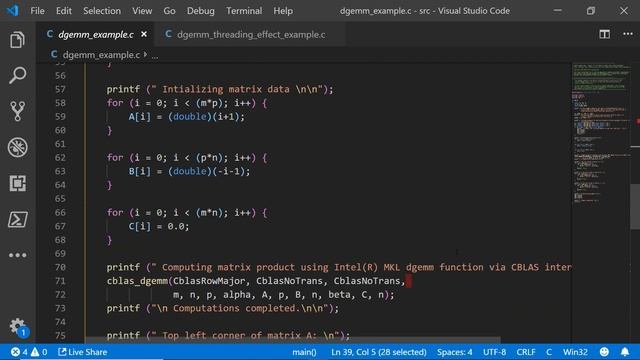Open More Actions editor menu
The width and height of the screenshot is (640, 360).
coord(628,34)
